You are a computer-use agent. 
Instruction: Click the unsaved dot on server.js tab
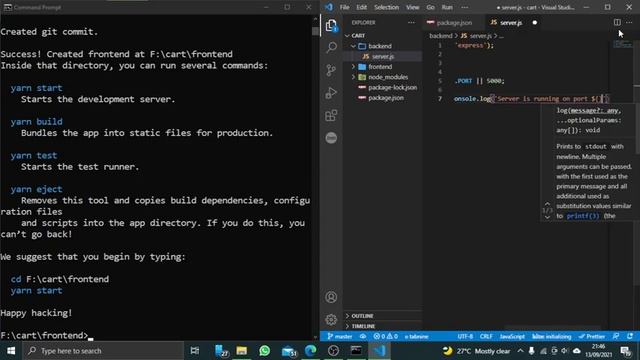[x=535, y=22]
